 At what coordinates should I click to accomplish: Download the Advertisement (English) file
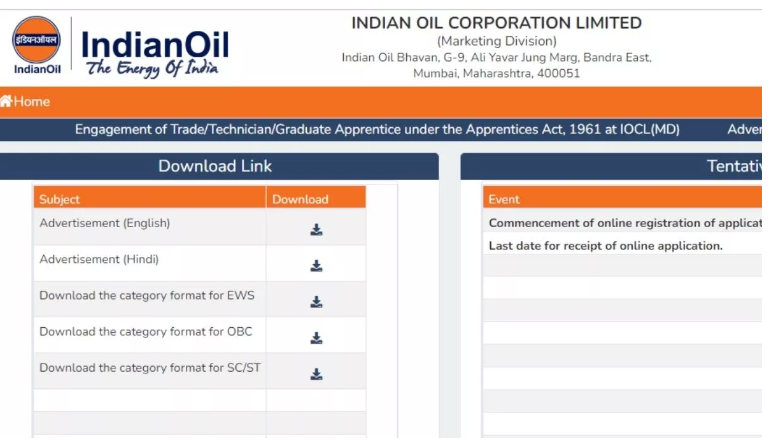pos(316,230)
